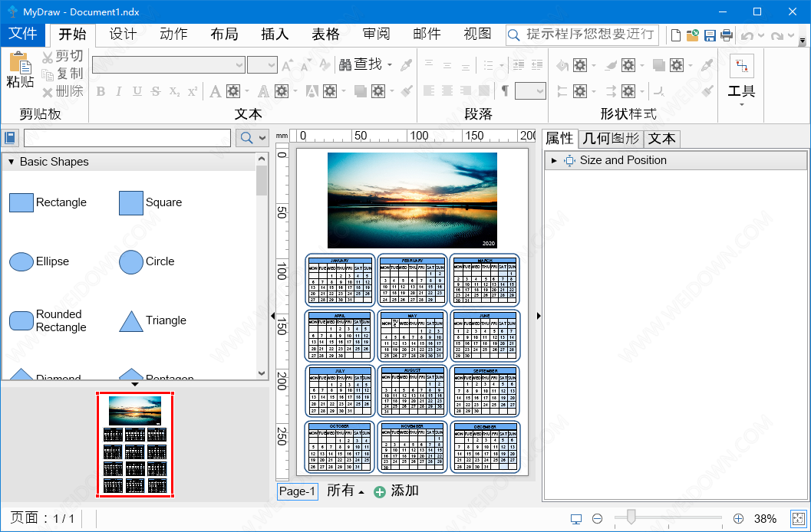Open the library search options dropdown
This screenshot has height=532, width=811.
pos(262,138)
